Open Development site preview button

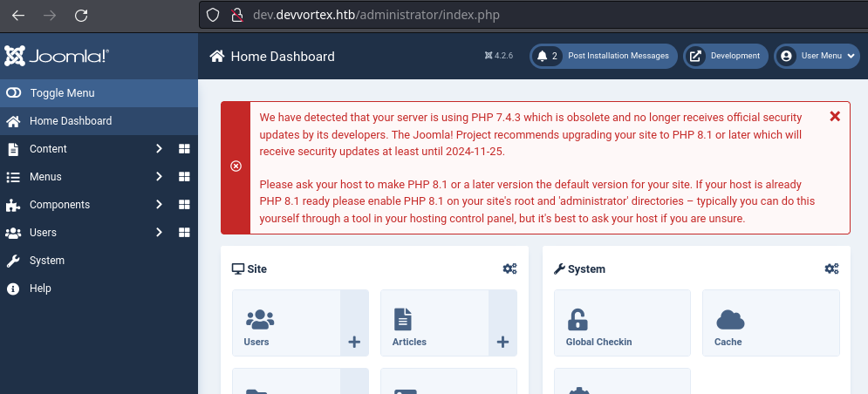[x=726, y=56]
